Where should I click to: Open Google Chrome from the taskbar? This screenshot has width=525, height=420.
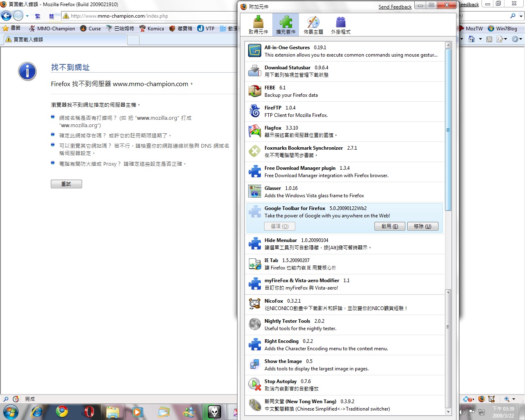tap(62, 411)
